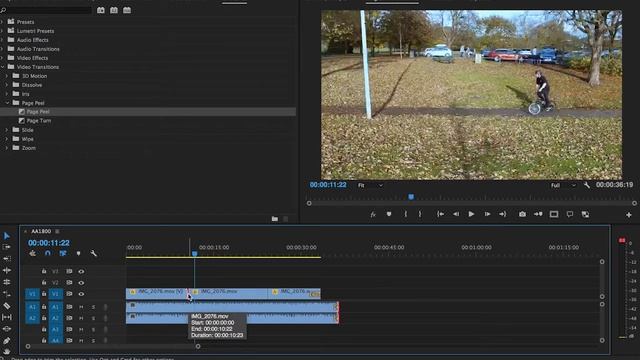640x360 pixels.
Task: Expand the 3D Motion folder
Action: pyautogui.click(x=7, y=76)
